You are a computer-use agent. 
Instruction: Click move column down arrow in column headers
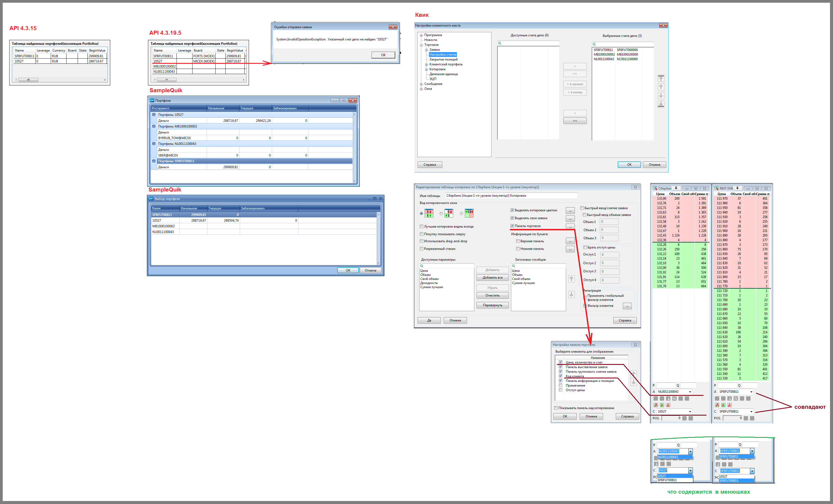pyautogui.click(x=571, y=295)
